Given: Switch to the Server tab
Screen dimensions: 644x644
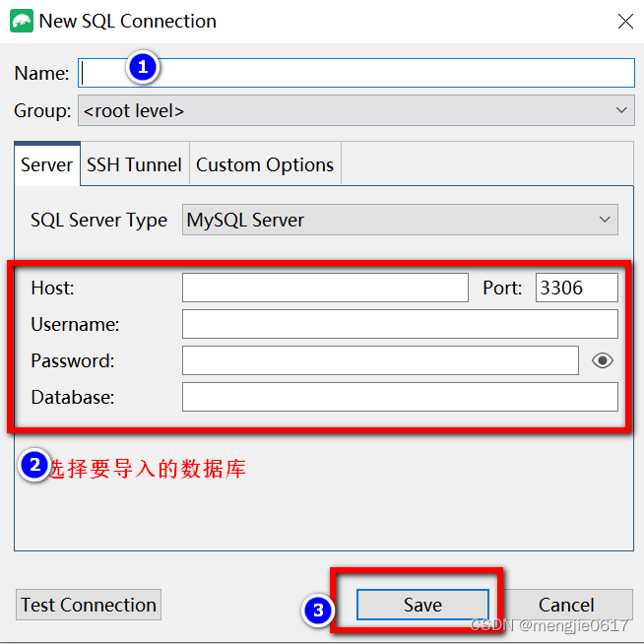Looking at the screenshot, I should coord(47,164).
